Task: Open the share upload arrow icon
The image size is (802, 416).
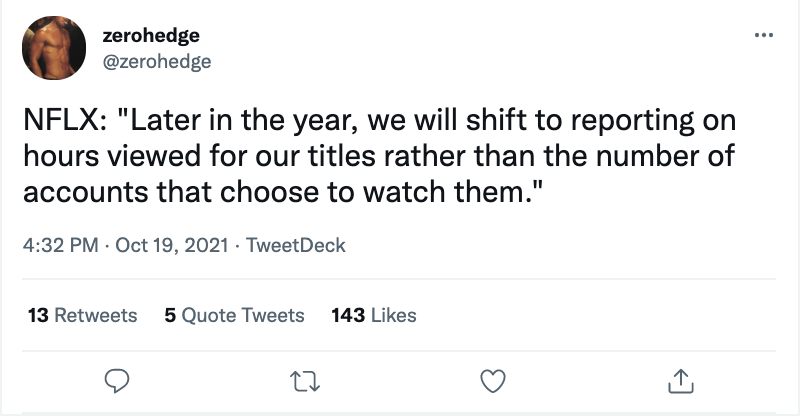Action: (681, 381)
